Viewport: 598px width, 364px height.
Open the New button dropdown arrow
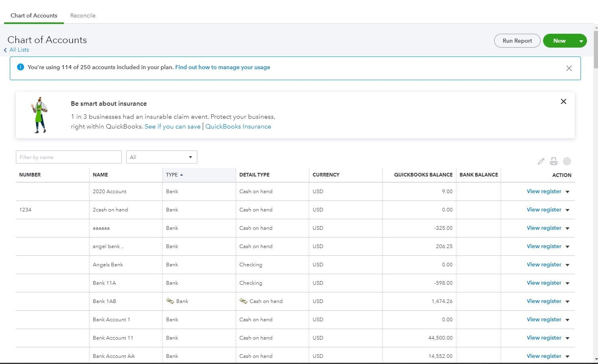pyautogui.click(x=580, y=41)
